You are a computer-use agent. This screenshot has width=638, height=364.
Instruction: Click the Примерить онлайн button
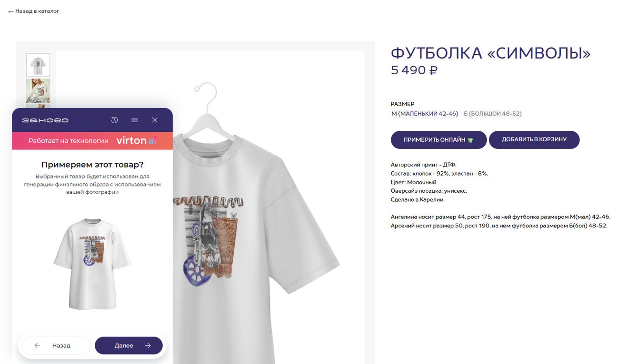(x=439, y=139)
